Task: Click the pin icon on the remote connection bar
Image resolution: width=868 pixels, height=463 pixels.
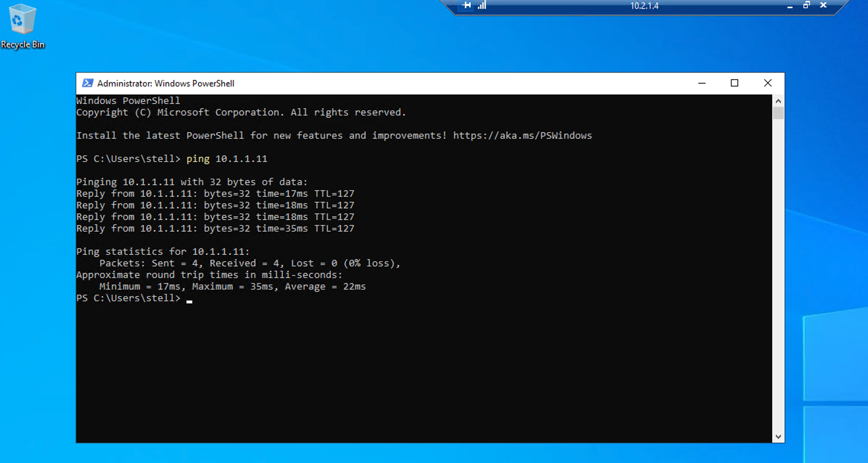Action: pos(467,5)
